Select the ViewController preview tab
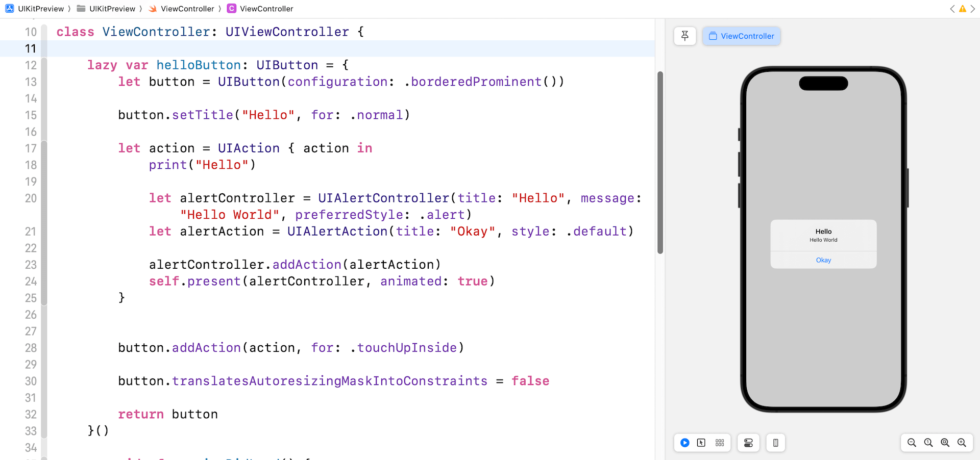The width and height of the screenshot is (980, 460). [x=742, y=36]
